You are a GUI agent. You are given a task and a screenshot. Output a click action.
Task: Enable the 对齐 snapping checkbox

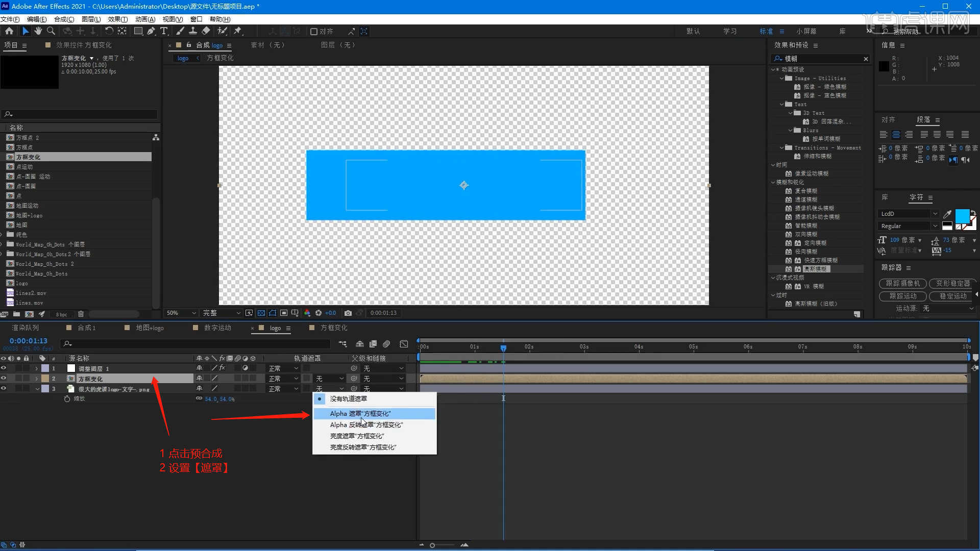point(314,32)
